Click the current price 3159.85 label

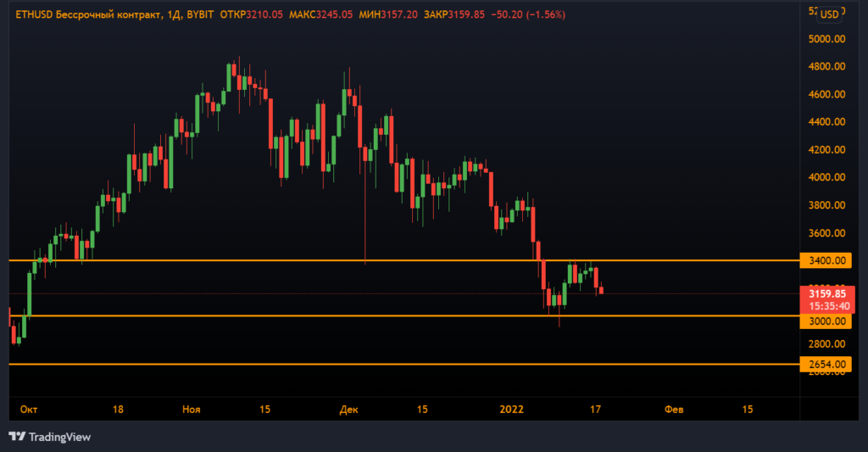(x=825, y=293)
